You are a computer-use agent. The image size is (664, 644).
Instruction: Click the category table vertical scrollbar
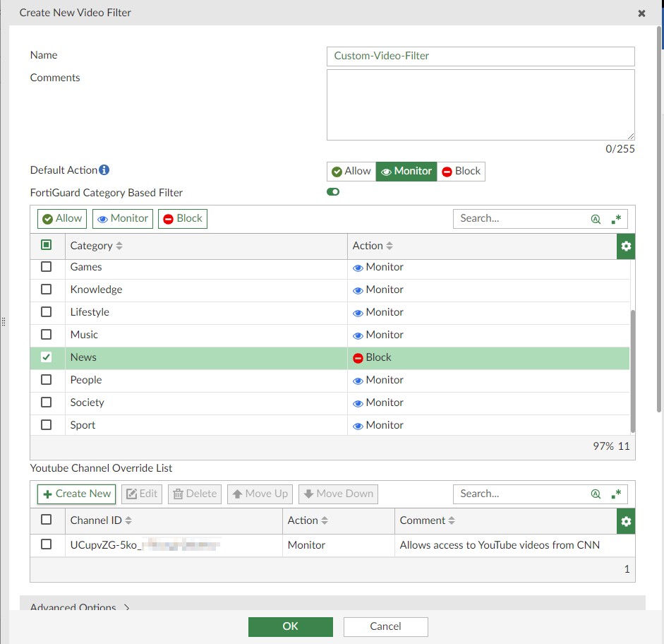click(x=633, y=371)
